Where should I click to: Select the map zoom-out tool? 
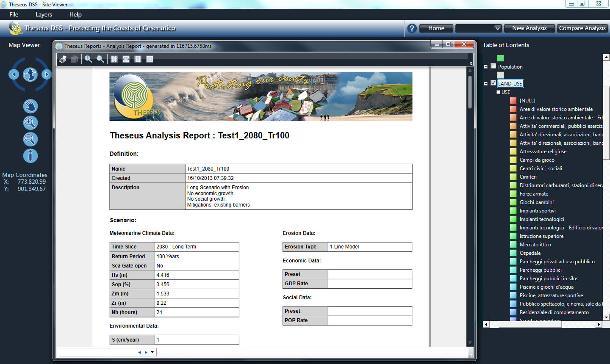(x=30, y=139)
